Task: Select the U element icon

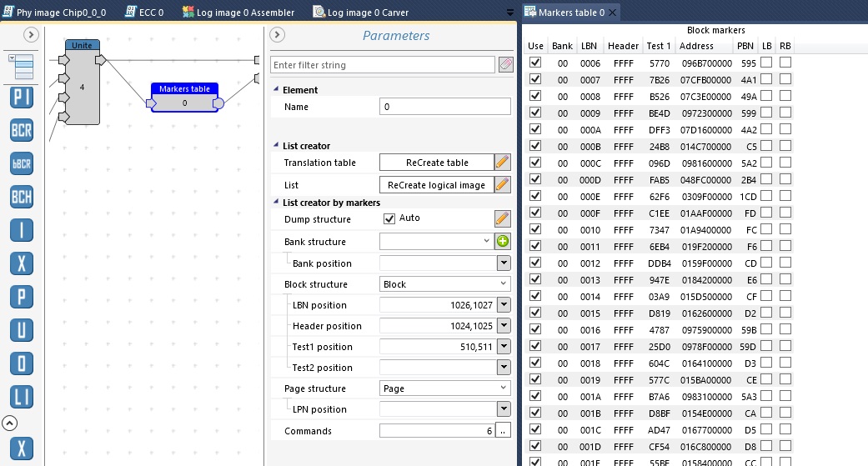Action: tap(22, 330)
